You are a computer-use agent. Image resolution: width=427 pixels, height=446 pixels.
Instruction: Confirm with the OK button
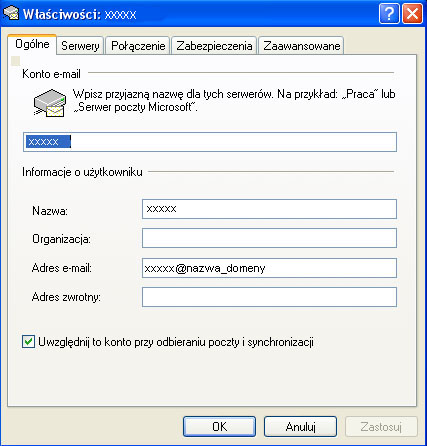click(219, 426)
